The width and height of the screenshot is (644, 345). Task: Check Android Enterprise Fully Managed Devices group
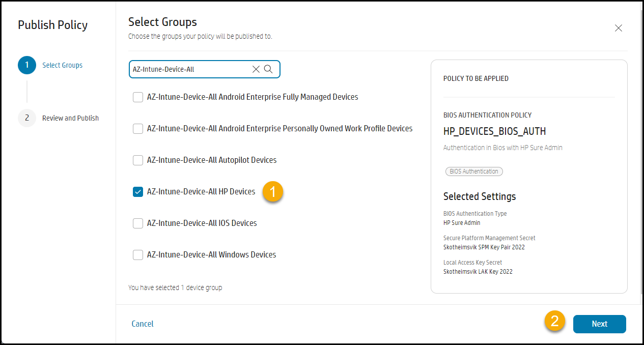pos(138,97)
